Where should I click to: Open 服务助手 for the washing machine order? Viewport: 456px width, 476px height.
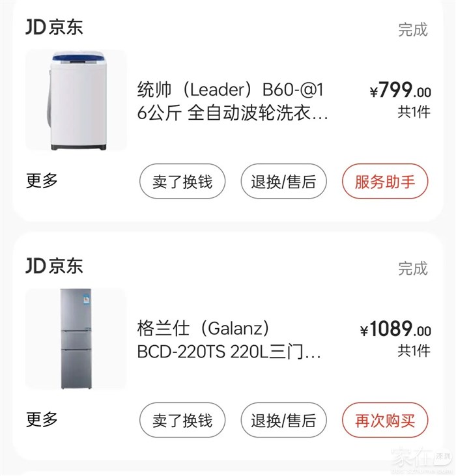point(385,182)
